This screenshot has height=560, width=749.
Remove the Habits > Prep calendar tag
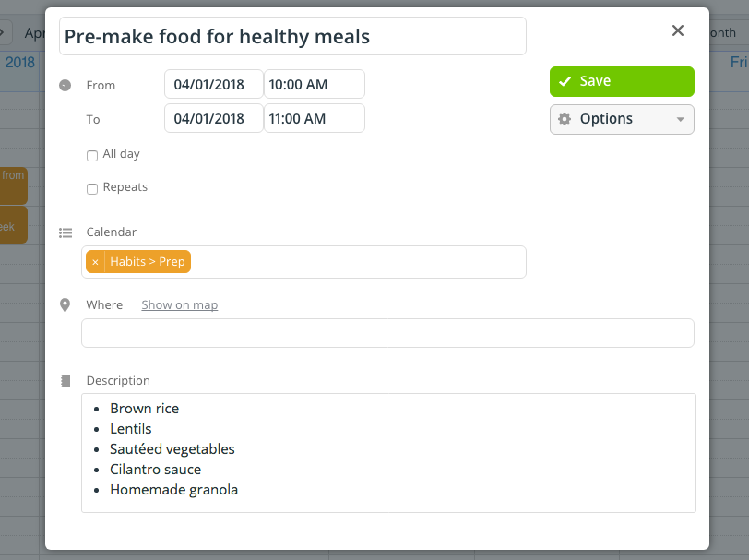[95, 262]
